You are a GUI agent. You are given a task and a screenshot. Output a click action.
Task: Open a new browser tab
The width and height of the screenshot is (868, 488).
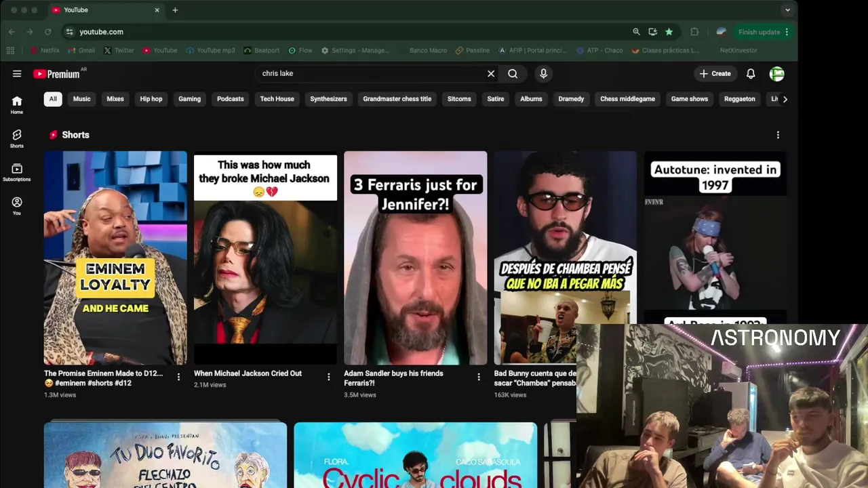pyautogui.click(x=175, y=10)
